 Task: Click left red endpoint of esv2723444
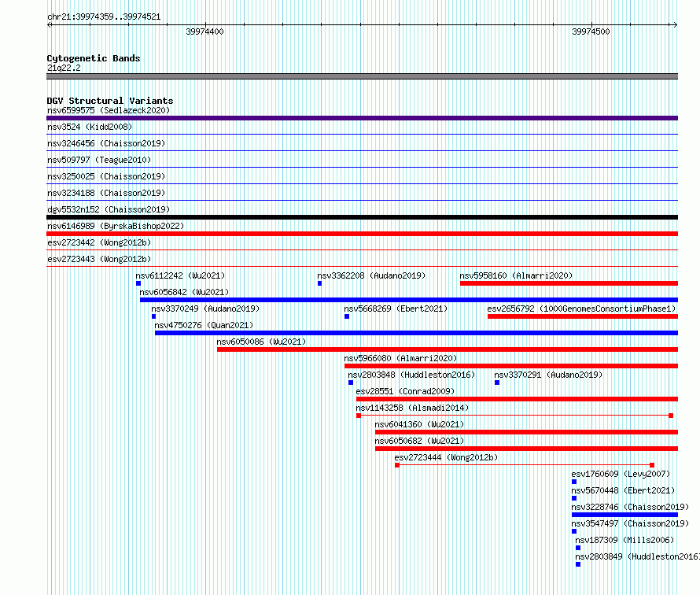397,465
